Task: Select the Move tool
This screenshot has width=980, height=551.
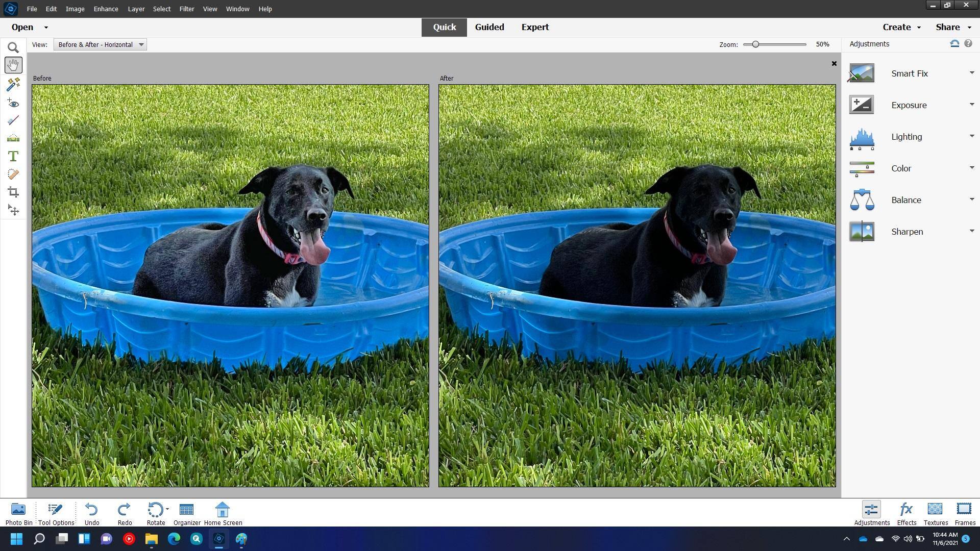Action: pos(13,210)
